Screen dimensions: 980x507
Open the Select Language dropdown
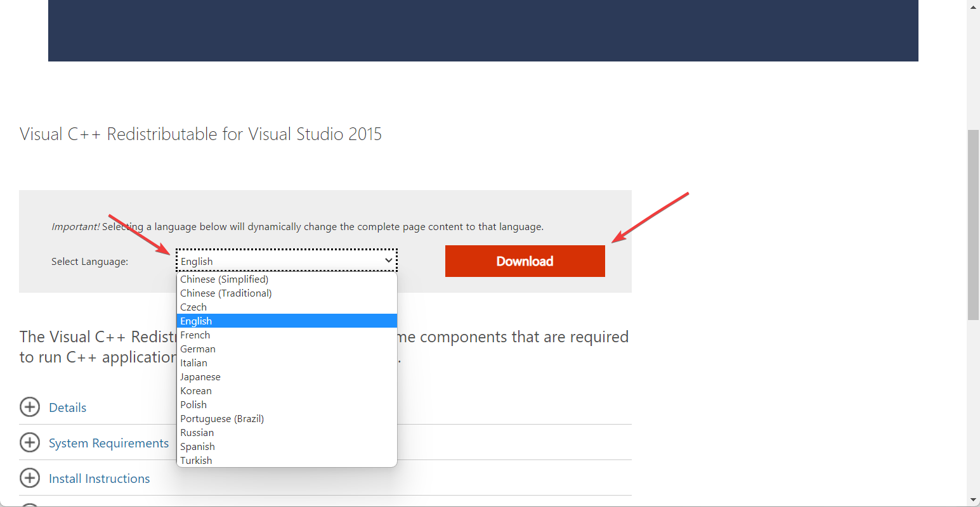(x=287, y=261)
